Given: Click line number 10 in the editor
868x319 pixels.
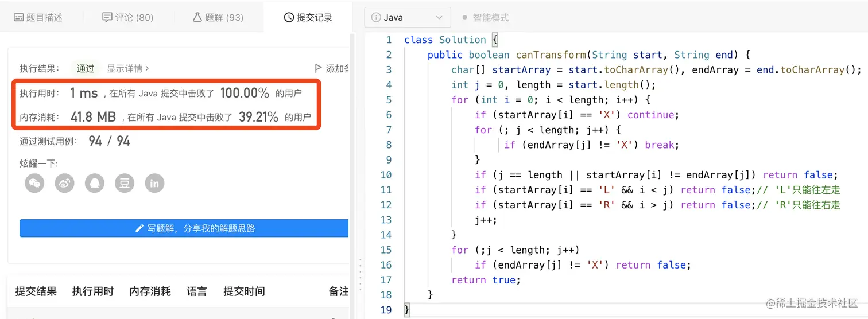Looking at the screenshot, I should click(386, 175).
